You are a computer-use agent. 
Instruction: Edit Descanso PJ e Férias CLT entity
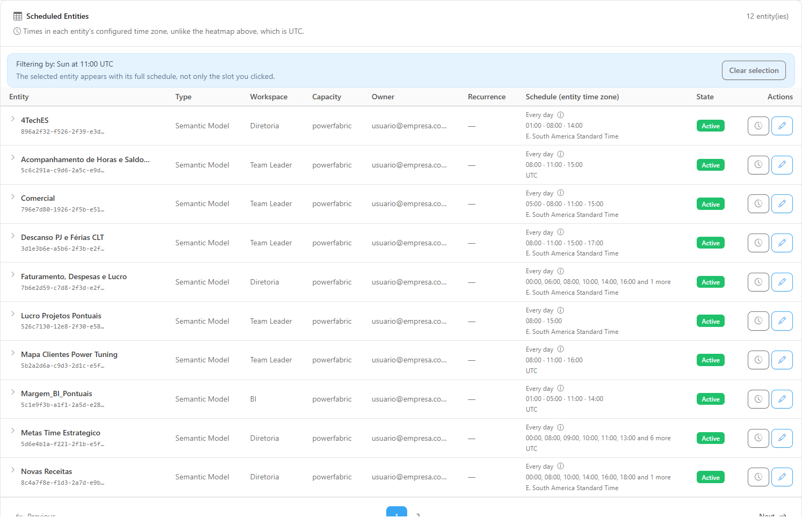click(x=782, y=243)
